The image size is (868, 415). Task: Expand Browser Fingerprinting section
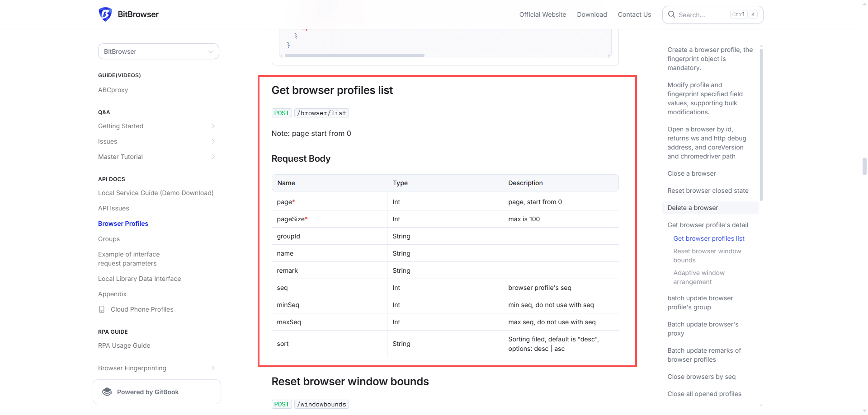click(x=213, y=368)
